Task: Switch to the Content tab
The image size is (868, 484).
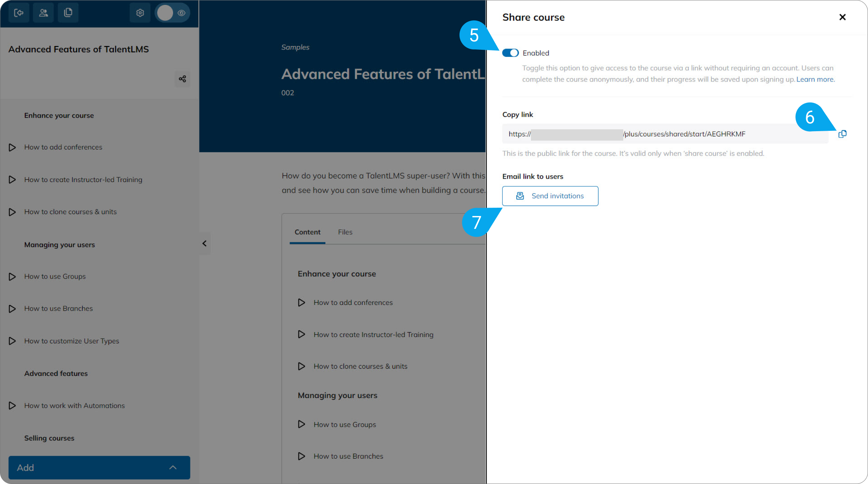Action: (x=307, y=232)
